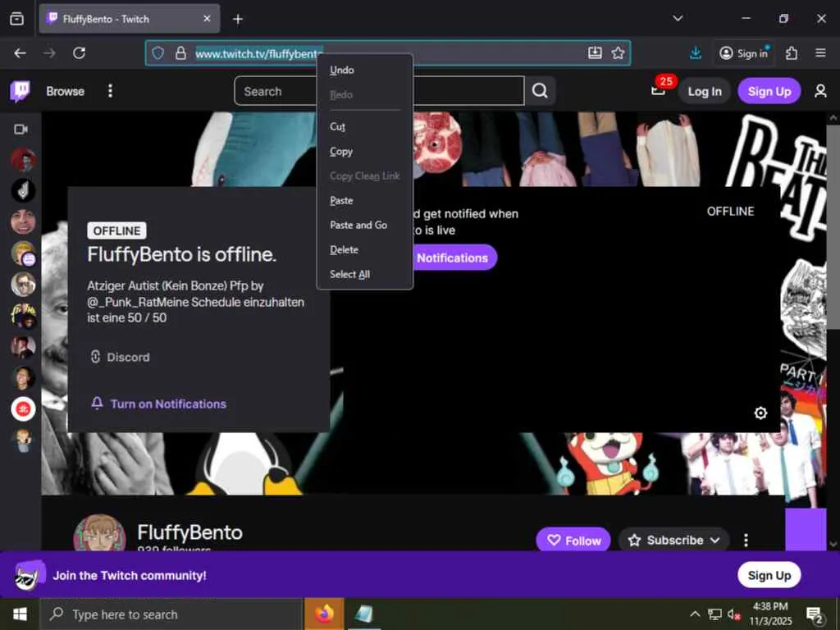Click the Browse link in Twitch header
This screenshot has width=840, height=630.
(65, 91)
